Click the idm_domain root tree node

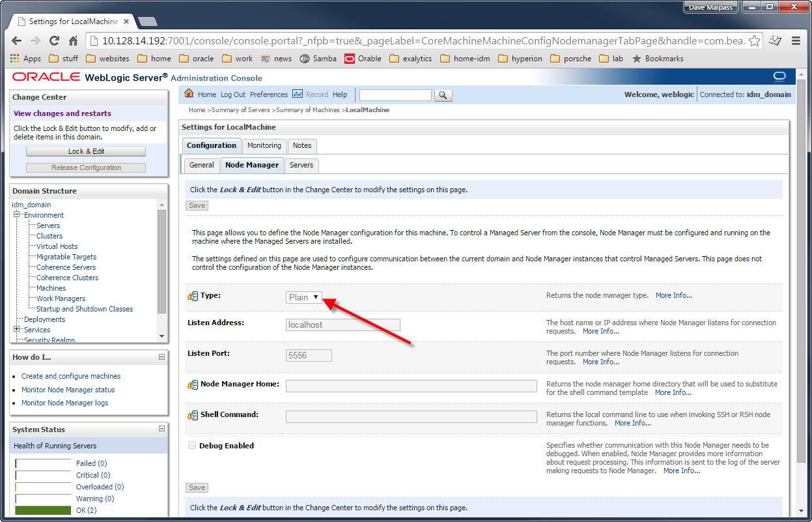pos(31,205)
